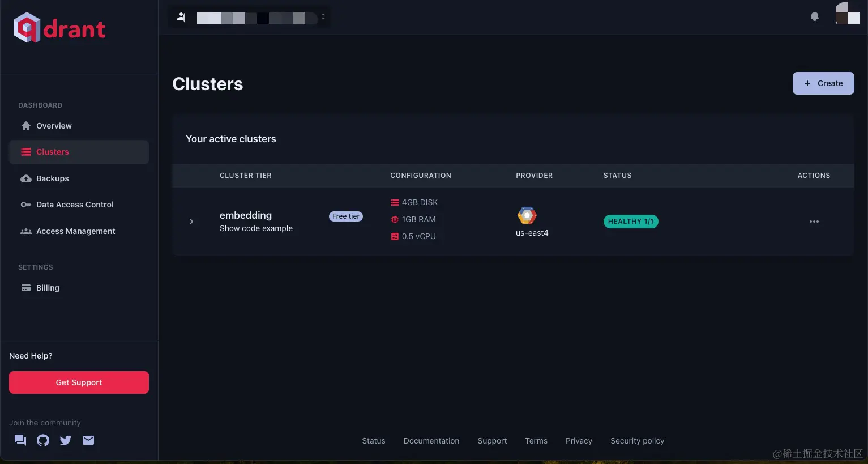The image size is (868, 464).
Task: Expand the embedding cluster row chevron
Action: click(x=191, y=221)
